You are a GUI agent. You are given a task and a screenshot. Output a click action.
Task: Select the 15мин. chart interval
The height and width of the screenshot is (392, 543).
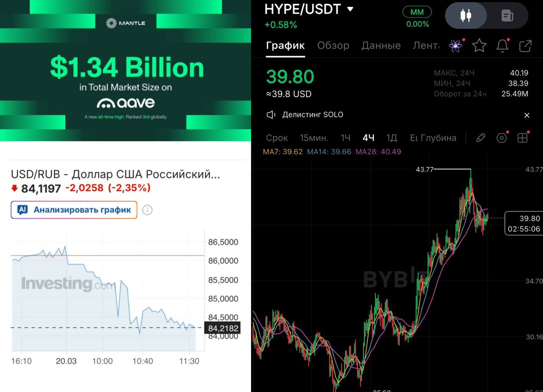(x=314, y=138)
